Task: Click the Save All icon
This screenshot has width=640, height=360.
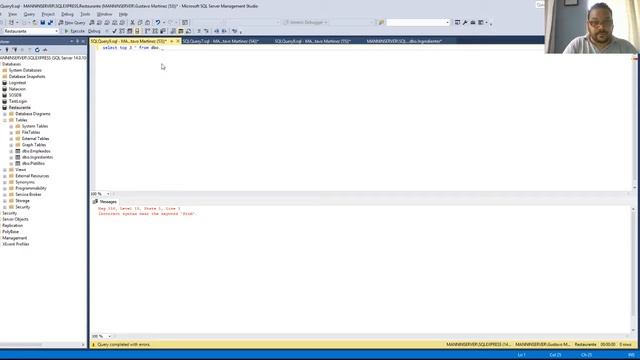Action: click(50, 22)
